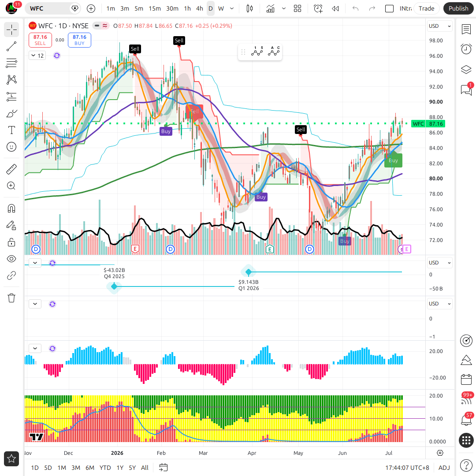Open the second pane USD currency dropdown

(439, 263)
